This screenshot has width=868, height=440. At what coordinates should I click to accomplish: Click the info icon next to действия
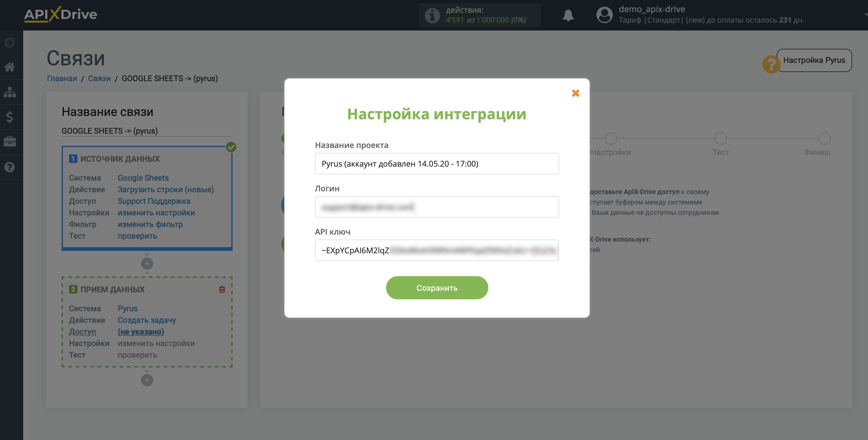tap(432, 16)
